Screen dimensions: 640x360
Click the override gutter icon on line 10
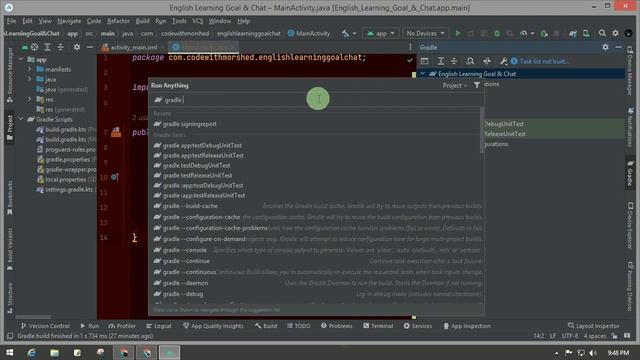point(115,177)
